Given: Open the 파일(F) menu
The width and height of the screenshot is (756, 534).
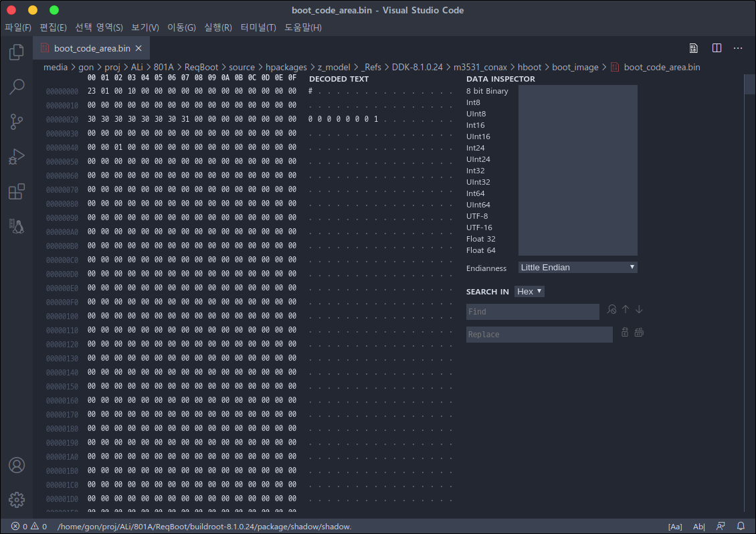Looking at the screenshot, I should [18, 27].
